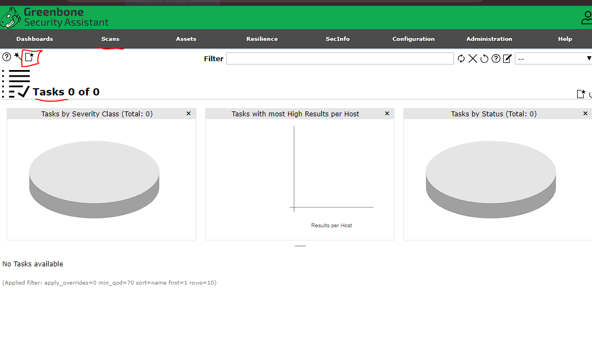The image size is (592, 364).
Task: Open the Help menu
Action: (x=565, y=39)
